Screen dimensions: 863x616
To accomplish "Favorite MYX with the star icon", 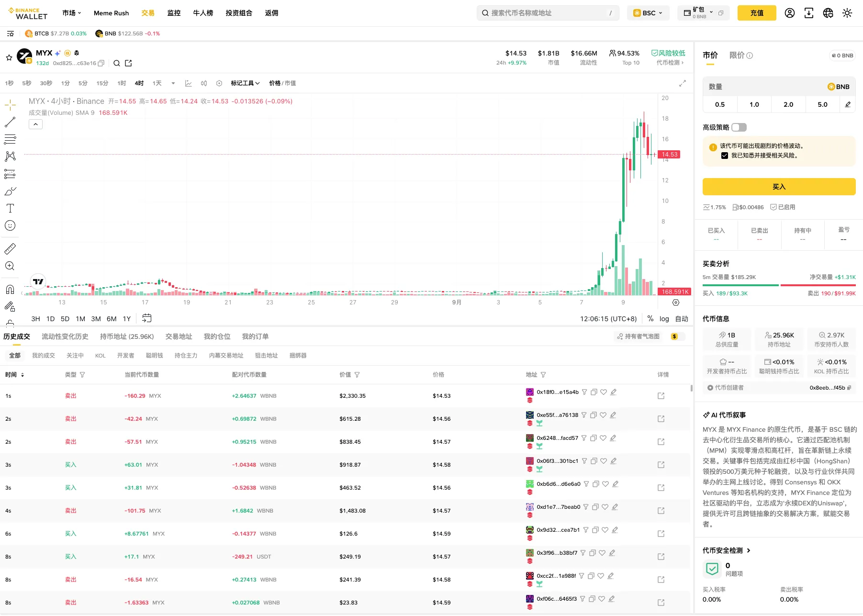I will click(x=9, y=58).
